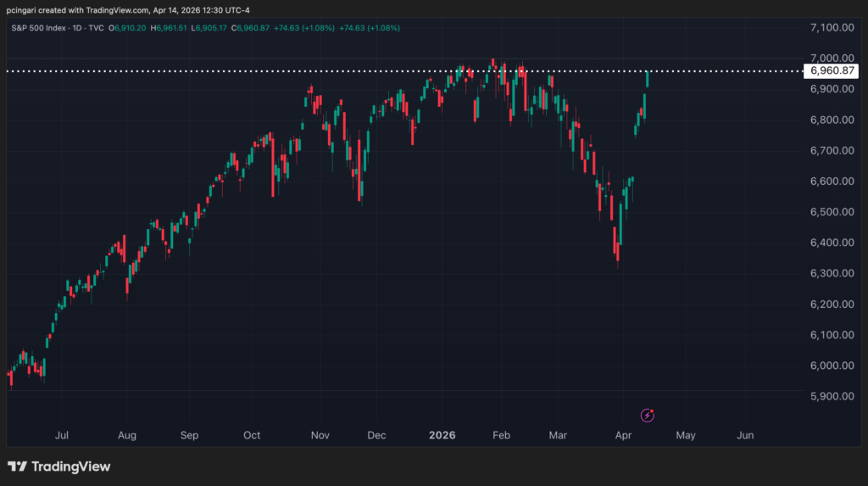
Task: Click the Jul label on time axis
Action: (61, 435)
